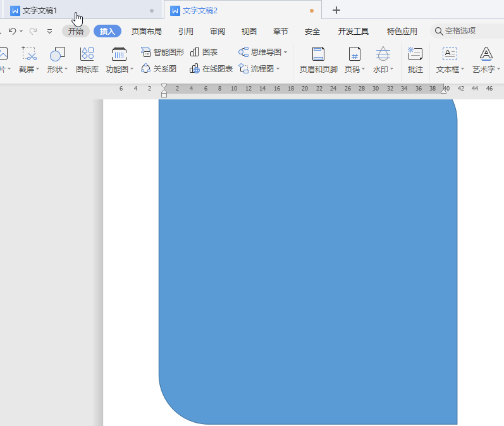504x426 pixels.
Task: Select the 插入 ribbon tab
Action: click(108, 31)
